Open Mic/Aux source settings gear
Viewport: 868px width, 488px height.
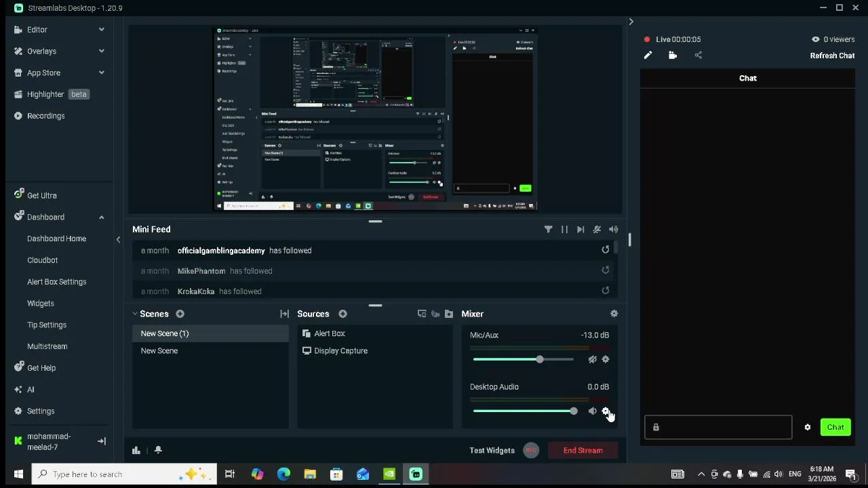tap(606, 359)
